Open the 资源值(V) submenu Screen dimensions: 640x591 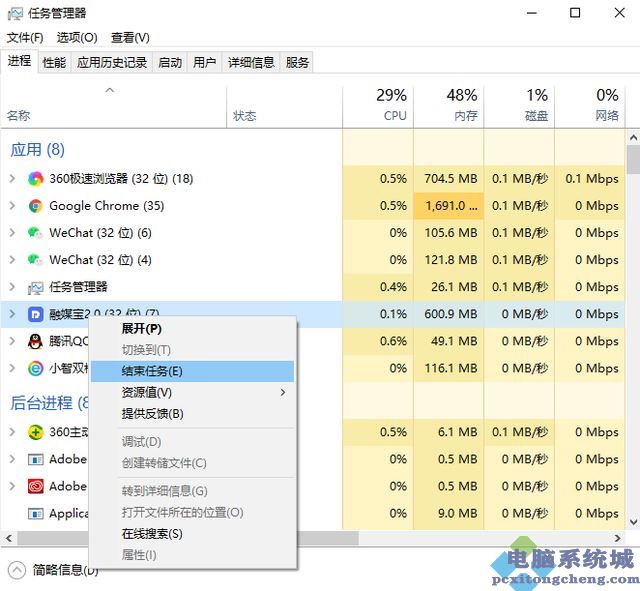192,393
